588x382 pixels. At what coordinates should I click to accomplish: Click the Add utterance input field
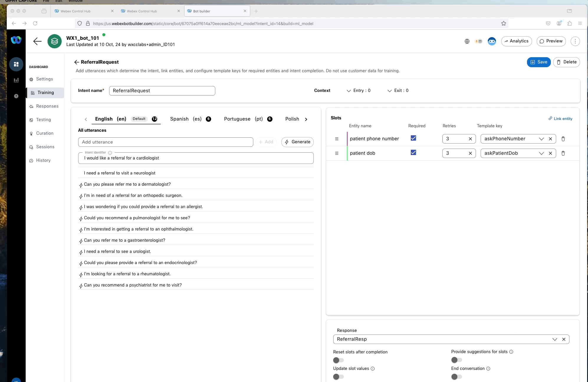(165, 142)
